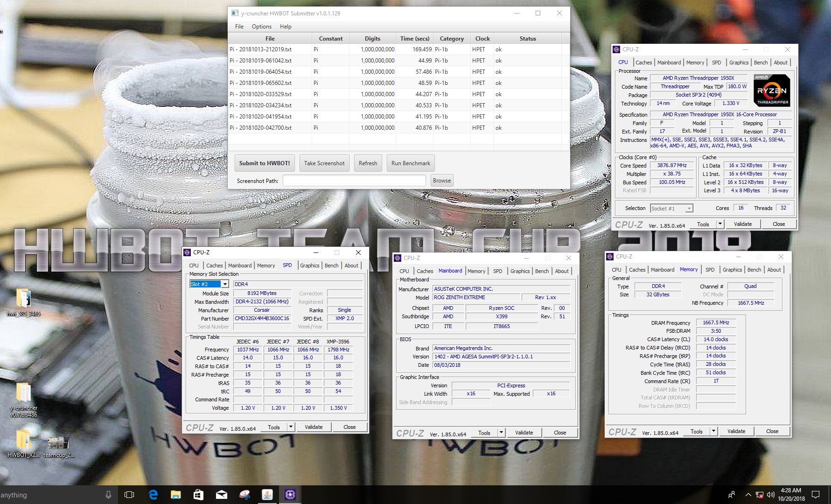This screenshot has width=831, height=504.
Task: Click Validate in the SPD tab window
Action: pos(314,427)
